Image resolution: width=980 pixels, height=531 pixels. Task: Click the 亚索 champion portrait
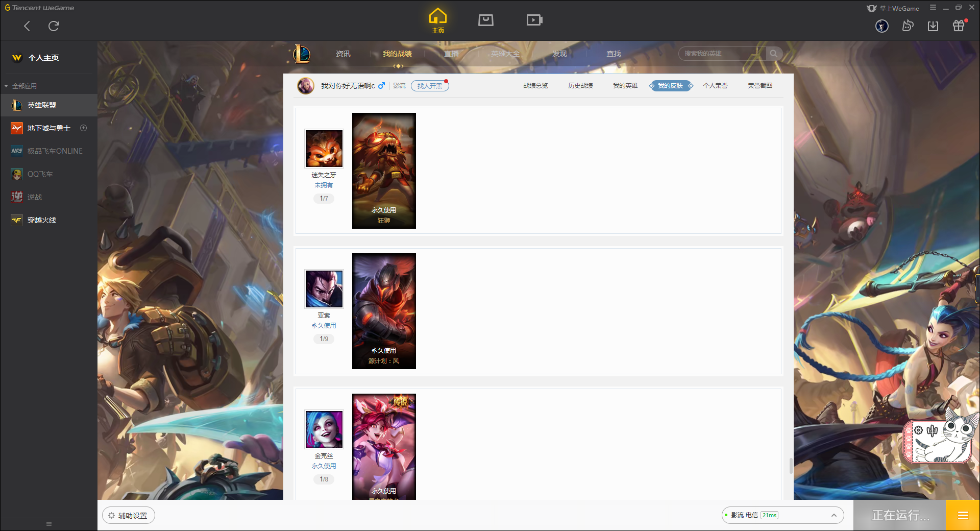click(x=324, y=289)
